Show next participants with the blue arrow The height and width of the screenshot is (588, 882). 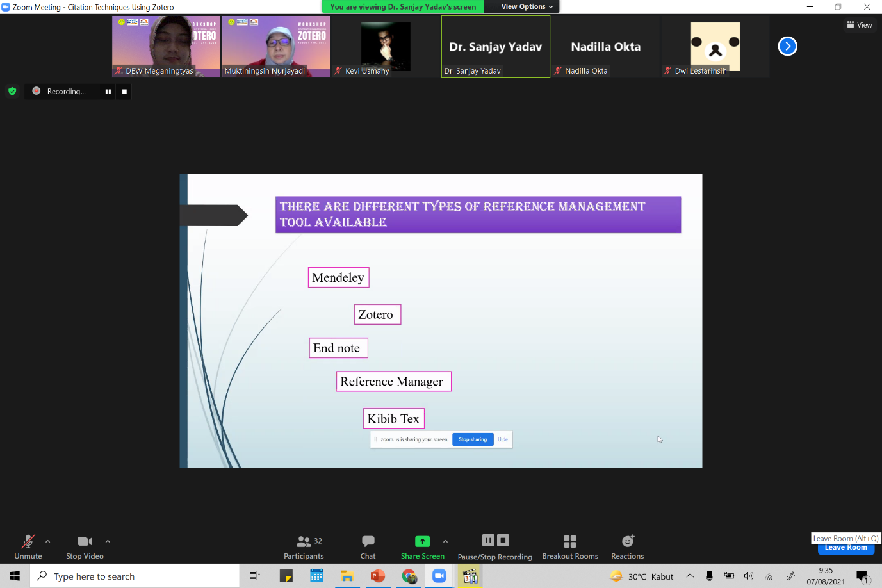coord(787,46)
